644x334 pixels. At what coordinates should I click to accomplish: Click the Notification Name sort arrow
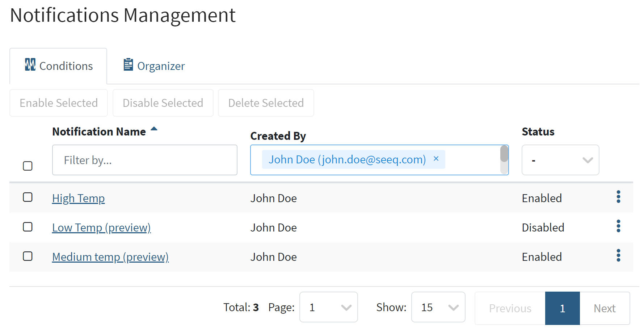coord(154,129)
